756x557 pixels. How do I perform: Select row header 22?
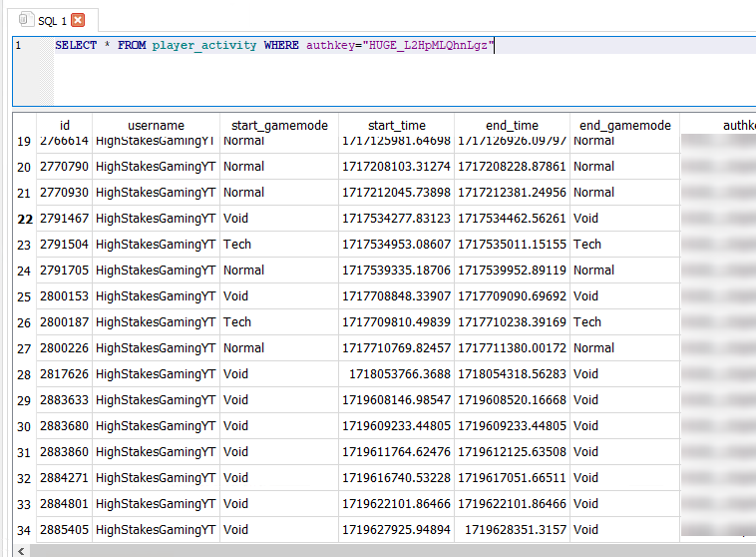pos(25,219)
